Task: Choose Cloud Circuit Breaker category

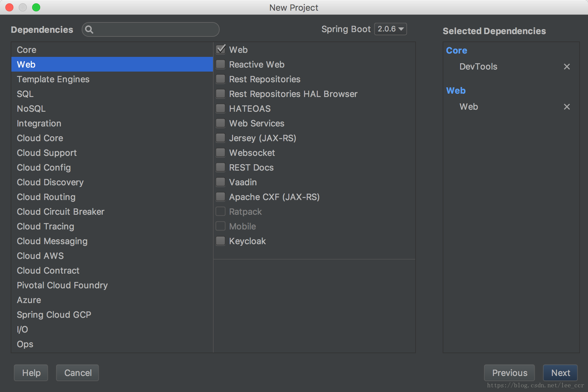Action: pyautogui.click(x=112, y=211)
